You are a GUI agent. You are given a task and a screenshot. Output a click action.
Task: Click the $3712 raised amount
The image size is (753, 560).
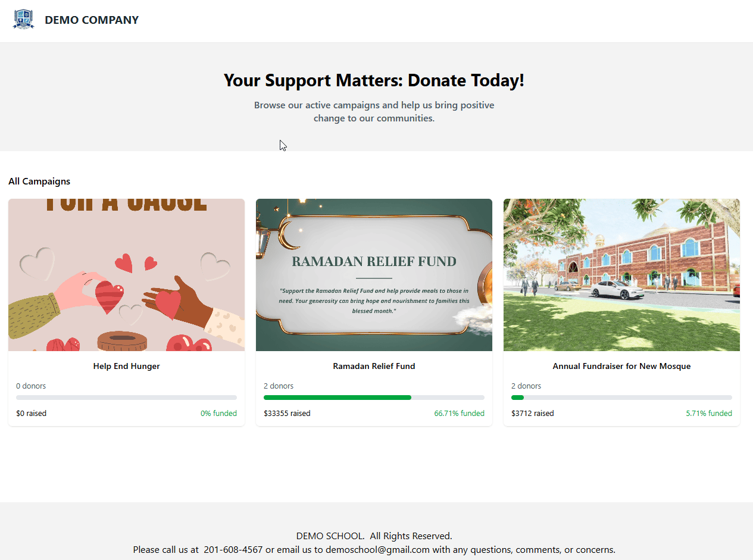point(532,414)
